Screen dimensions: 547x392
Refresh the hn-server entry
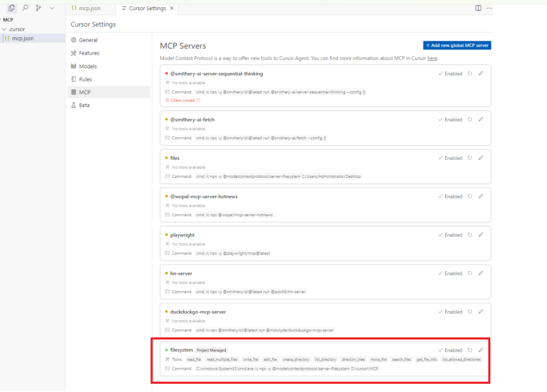coord(470,273)
